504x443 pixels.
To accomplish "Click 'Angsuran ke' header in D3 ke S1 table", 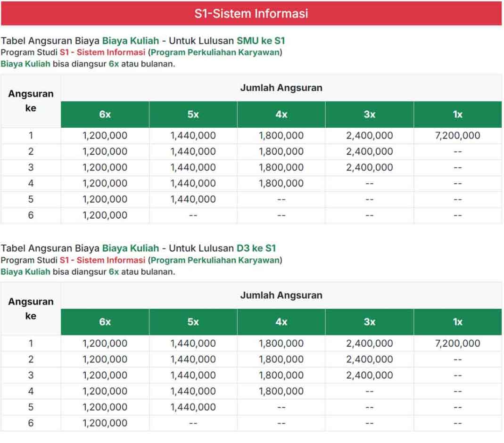I will pos(31,309).
